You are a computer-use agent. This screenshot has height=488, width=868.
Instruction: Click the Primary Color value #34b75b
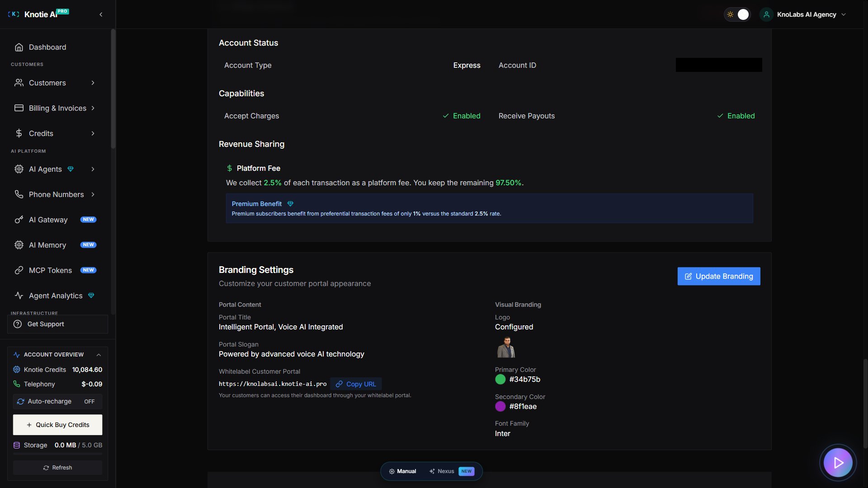point(524,379)
